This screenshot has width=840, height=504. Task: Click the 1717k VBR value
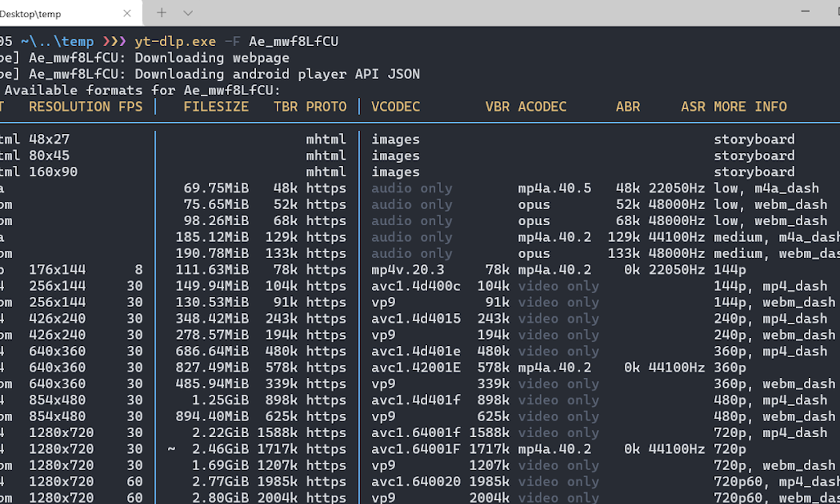pyautogui.click(x=490, y=449)
